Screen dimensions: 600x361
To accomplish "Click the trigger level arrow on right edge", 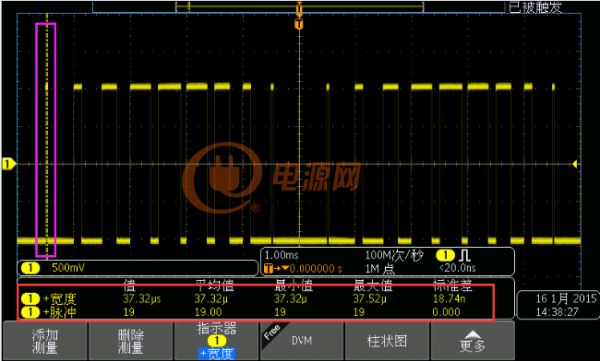I will (575, 164).
